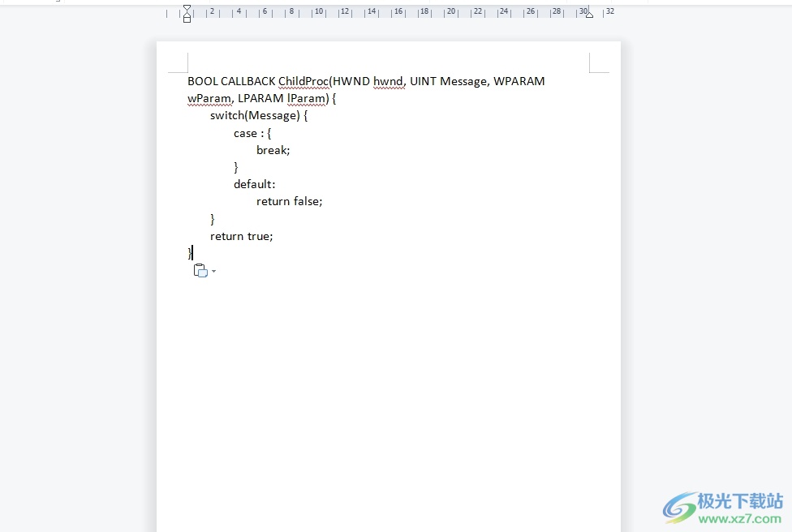Click the 'default:' line
This screenshot has height=532, width=792.
(254, 184)
